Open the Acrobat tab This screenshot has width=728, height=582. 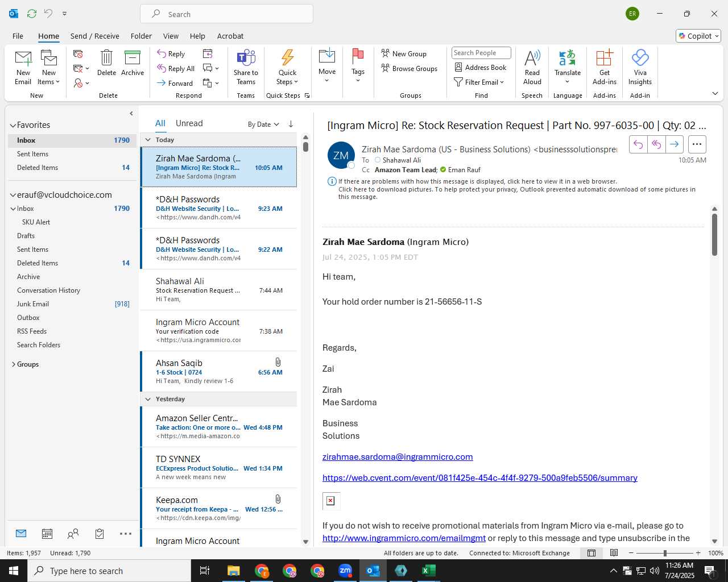230,36
